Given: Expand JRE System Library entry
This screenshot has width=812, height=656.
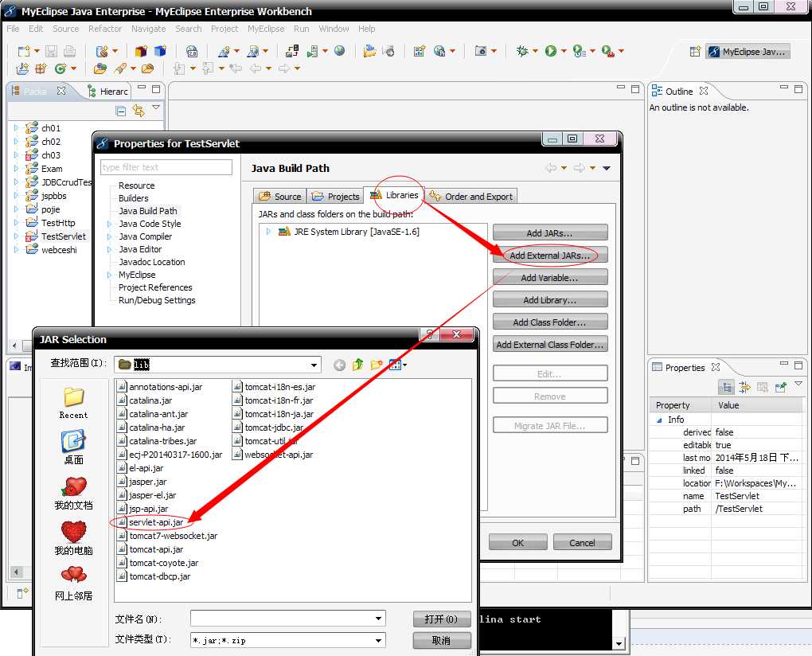Looking at the screenshot, I should 268,232.
